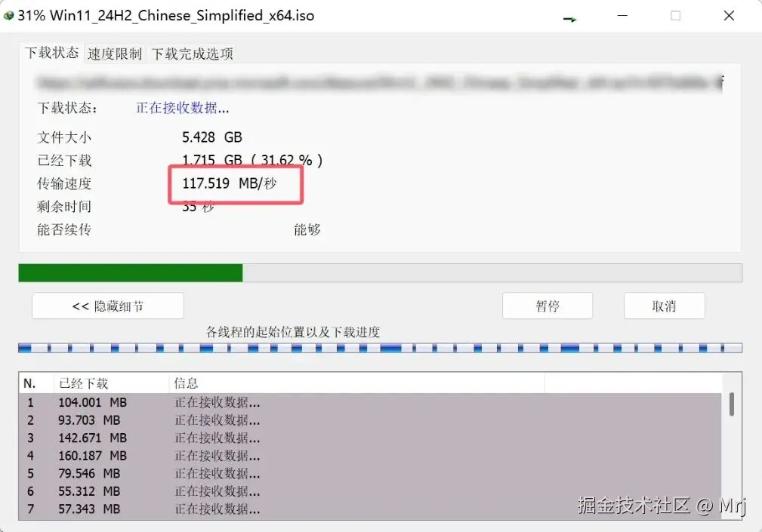
Task: Open the 速度限制 tab
Action: (115, 54)
